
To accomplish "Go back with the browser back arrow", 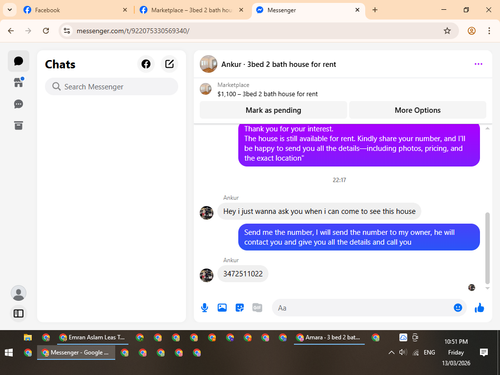I will pos(11,31).
